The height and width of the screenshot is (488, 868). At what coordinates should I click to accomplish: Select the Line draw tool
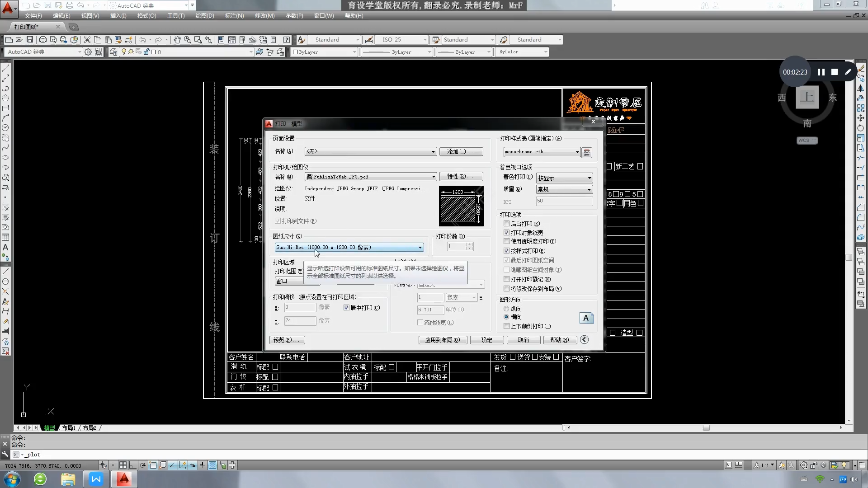pyautogui.click(x=5, y=68)
